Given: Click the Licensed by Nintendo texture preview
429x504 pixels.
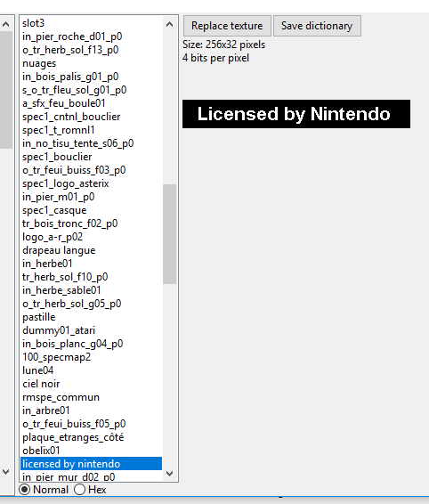Looking at the screenshot, I should (x=296, y=114).
